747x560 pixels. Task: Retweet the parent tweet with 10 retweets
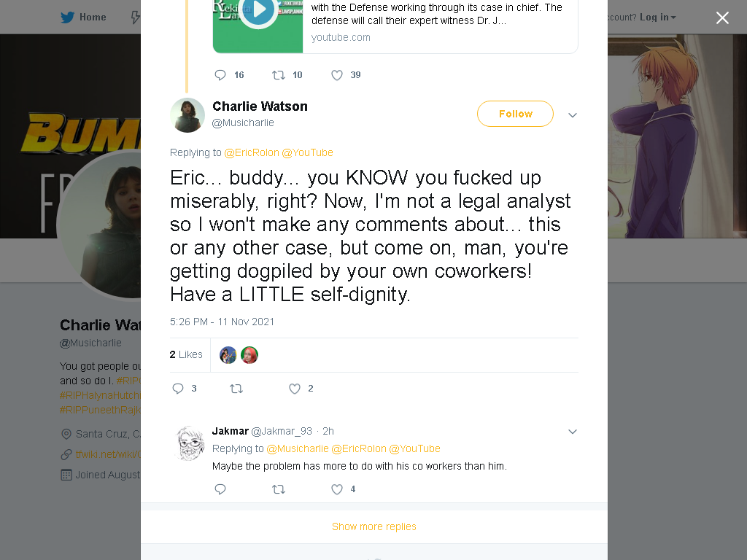pyautogui.click(x=279, y=75)
